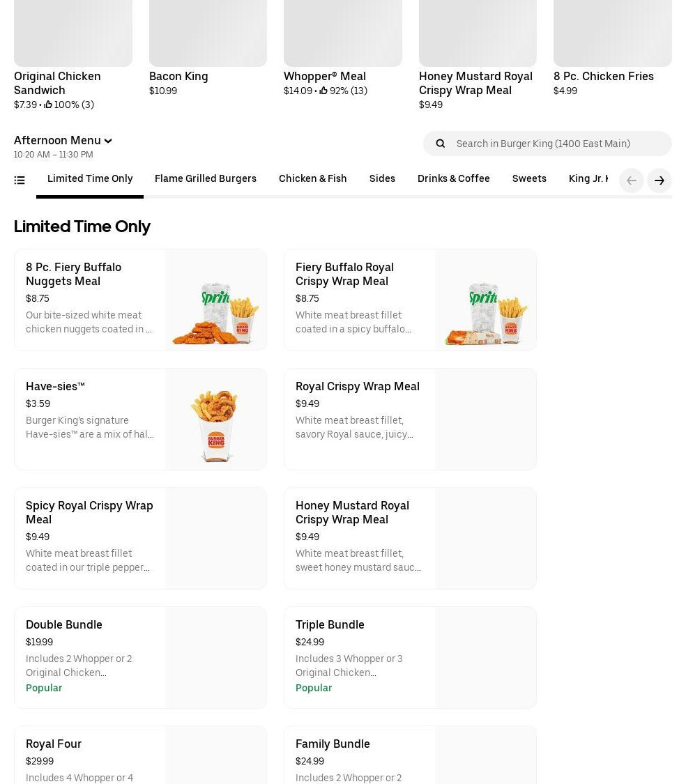Click the Search in Burger King field
The width and height of the screenshot is (686, 784).
tap(558, 144)
